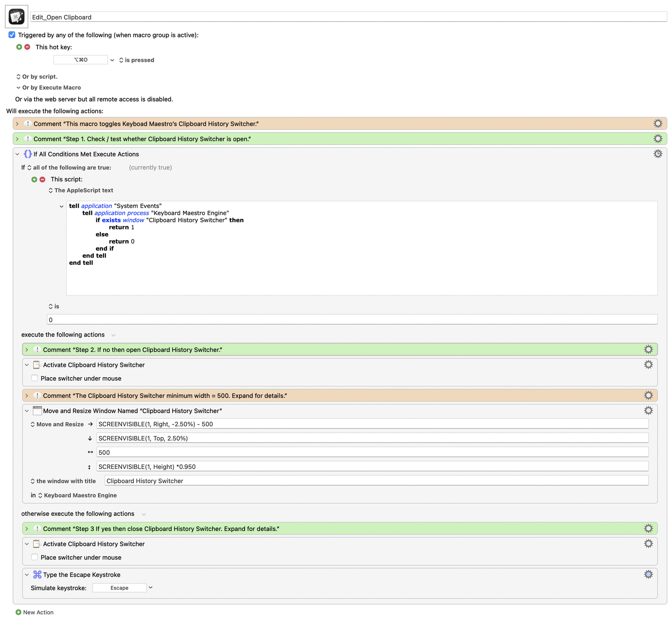672x620 pixels.
Task: Remove hot key trigger with red minus
Action: pyautogui.click(x=27, y=47)
